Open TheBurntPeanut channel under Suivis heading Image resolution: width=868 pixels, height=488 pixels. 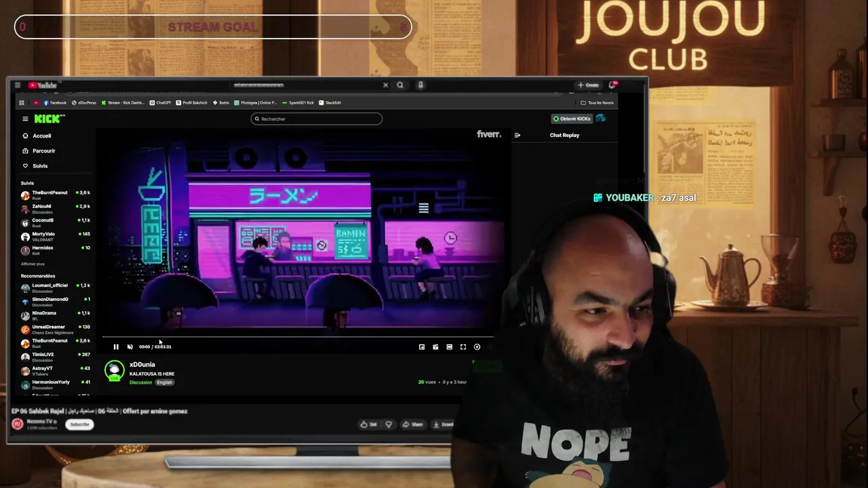pyautogui.click(x=56, y=195)
